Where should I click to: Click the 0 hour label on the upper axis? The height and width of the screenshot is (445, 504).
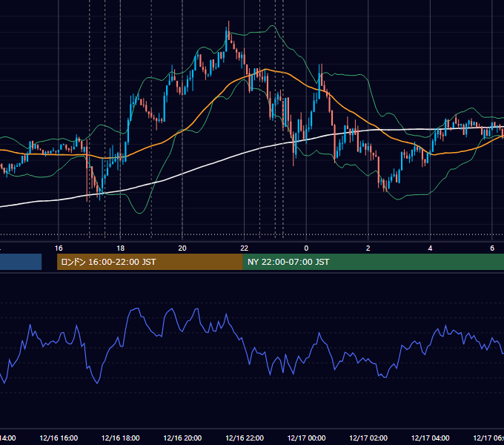click(306, 248)
